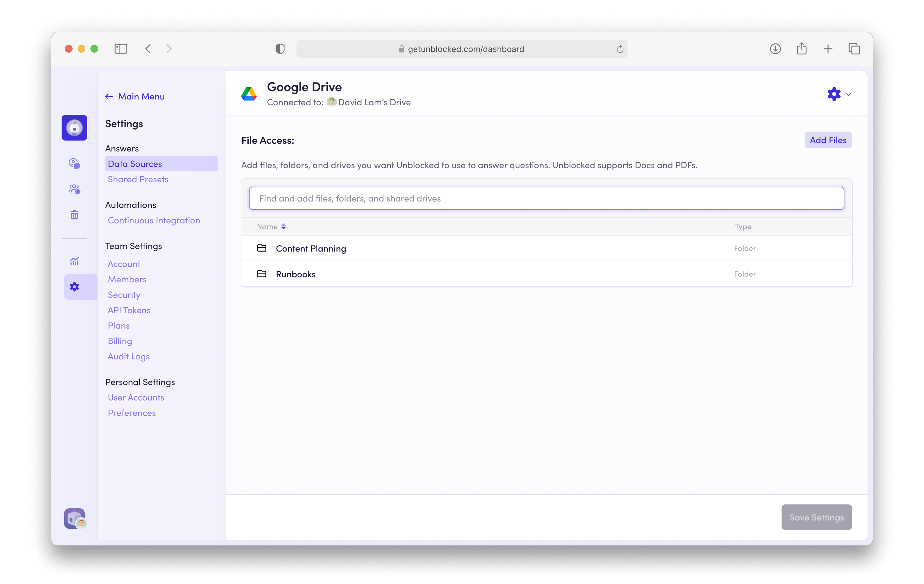Switch to Shared Presets settings
The width and height of the screenshot is (924, 584).
click(x=138, y=179)
